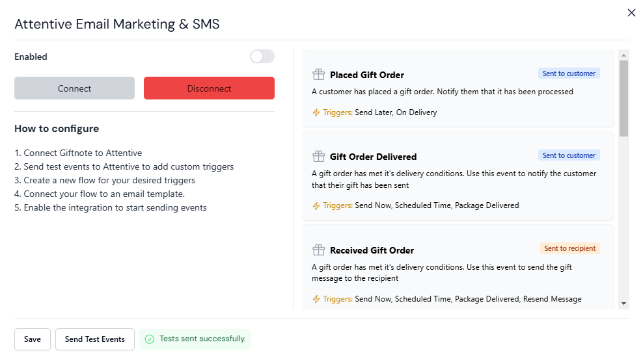The width and height of the screenshot is (643, 364).
Task: Click the green checkmark success icon
Action: coord(150,339)
